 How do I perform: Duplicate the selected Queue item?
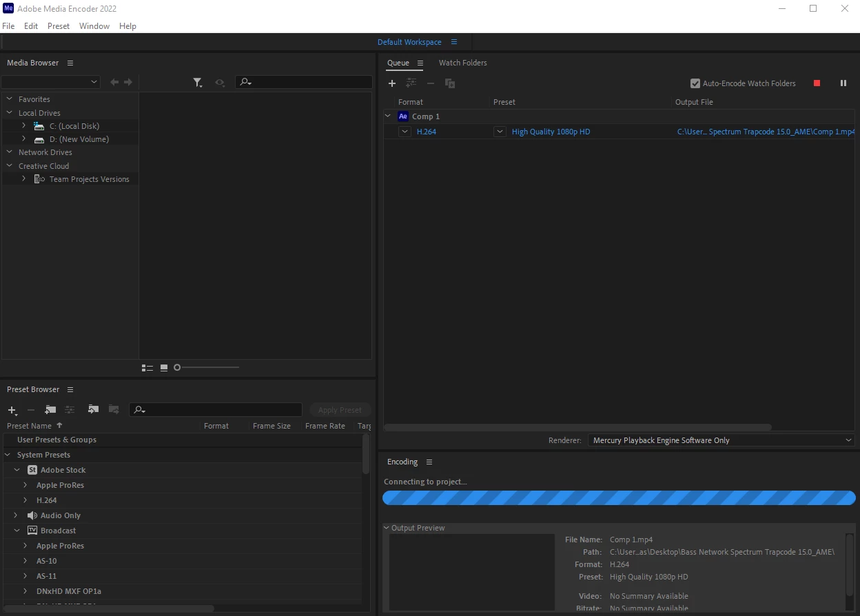(450, 83)
